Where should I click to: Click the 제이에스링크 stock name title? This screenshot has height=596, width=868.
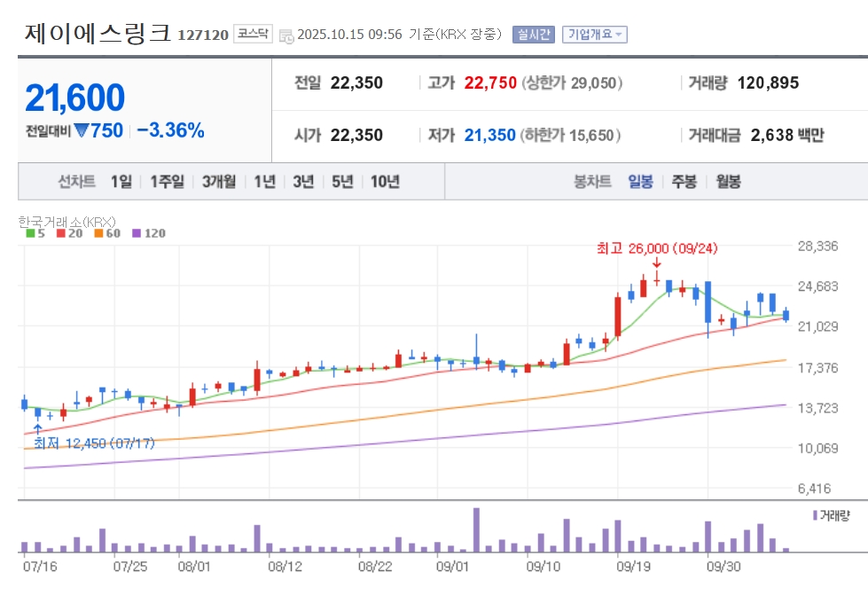pyautogui.click(x=98, y=33)
